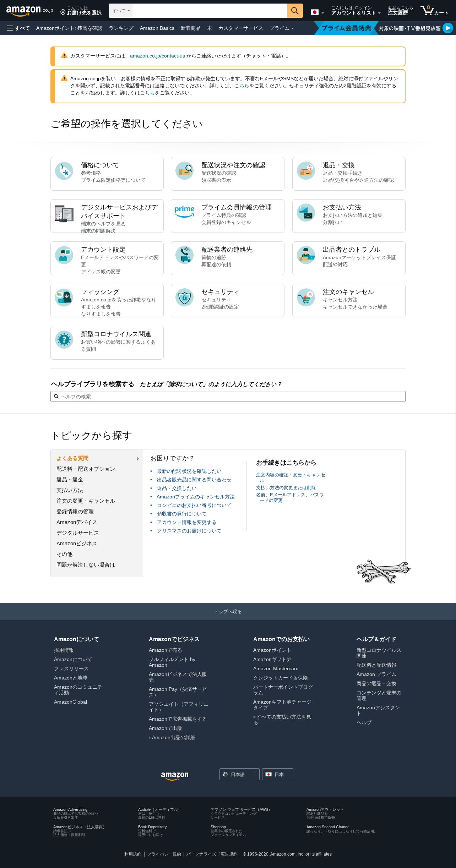
Task: Click Amazon Second Chance footer link
Action: click(x=328, y=827)
